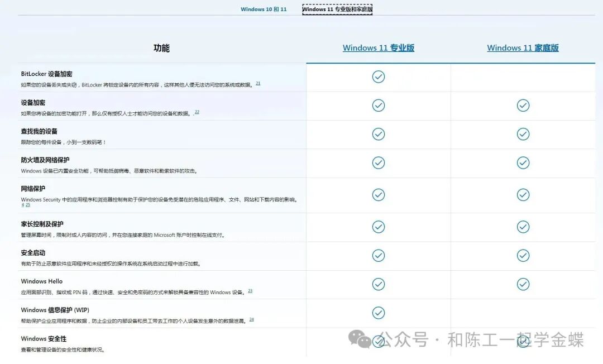The image size is (603, 364).
Task: Open footnote 24 in the Windows 信息保护 row
Action: click(x=252, y=319)
